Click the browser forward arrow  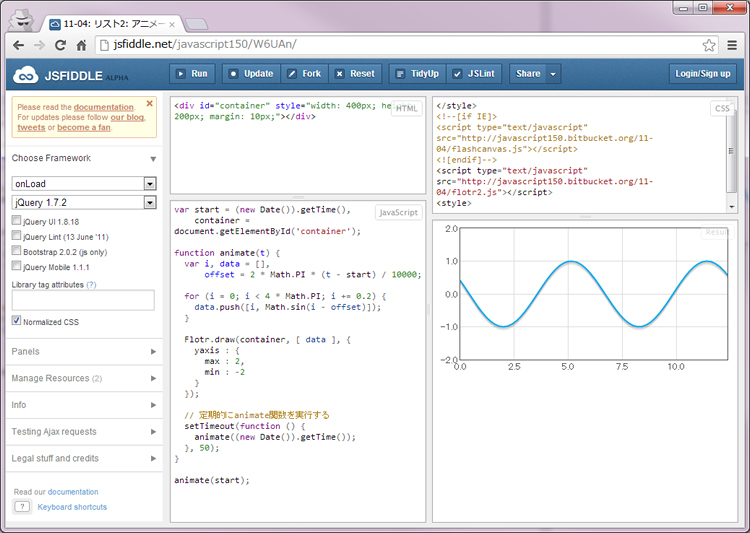pos(39,45)
